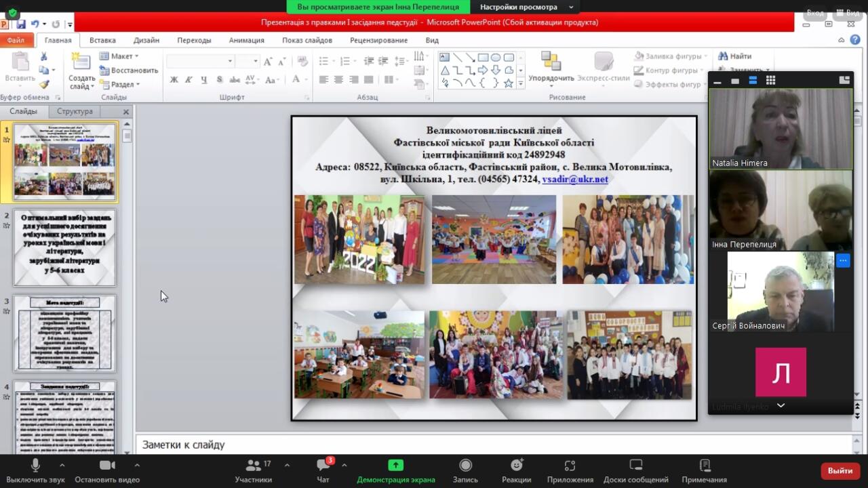
Task: Toggle left text alignment
Action: [x=323, y=79]
